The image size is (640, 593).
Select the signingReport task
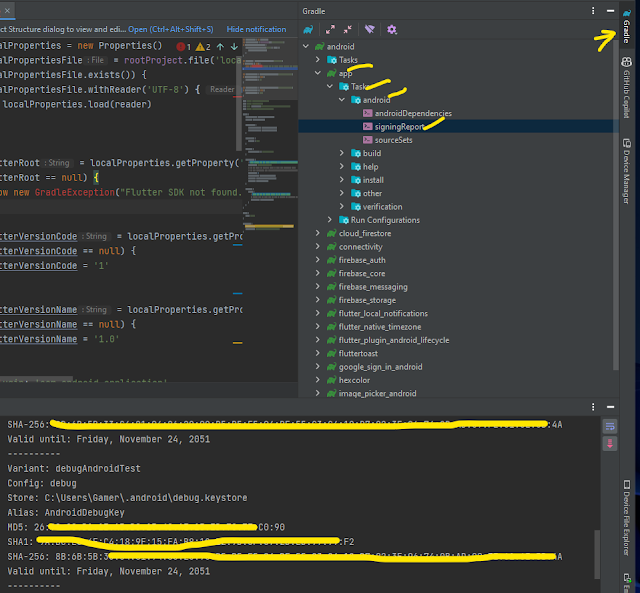[x=400, y=127]
